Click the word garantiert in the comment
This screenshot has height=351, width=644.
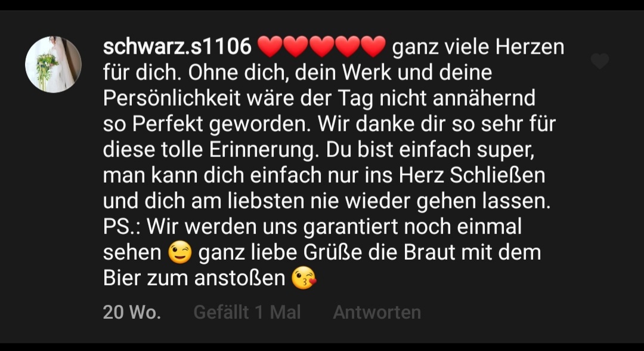351,227
